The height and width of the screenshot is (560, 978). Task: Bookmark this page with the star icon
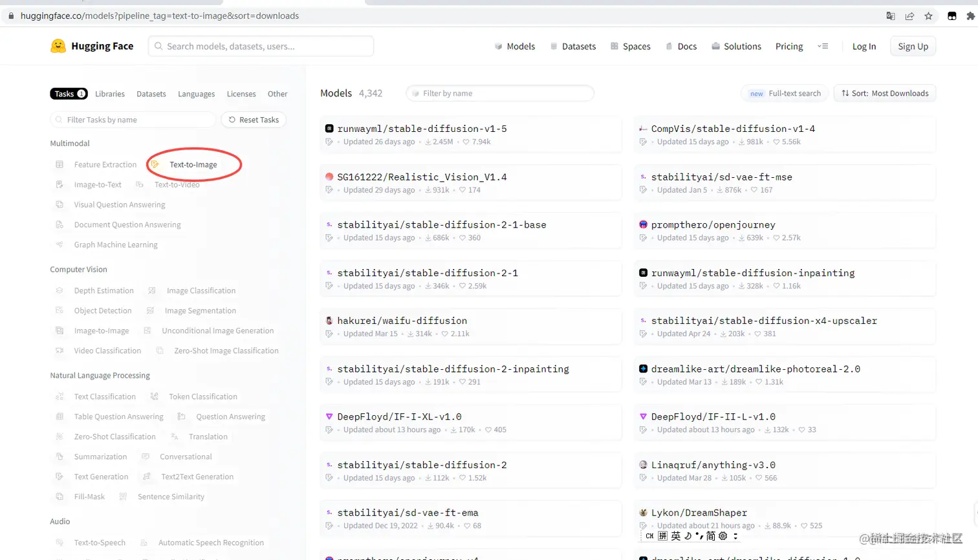point(928,16)
